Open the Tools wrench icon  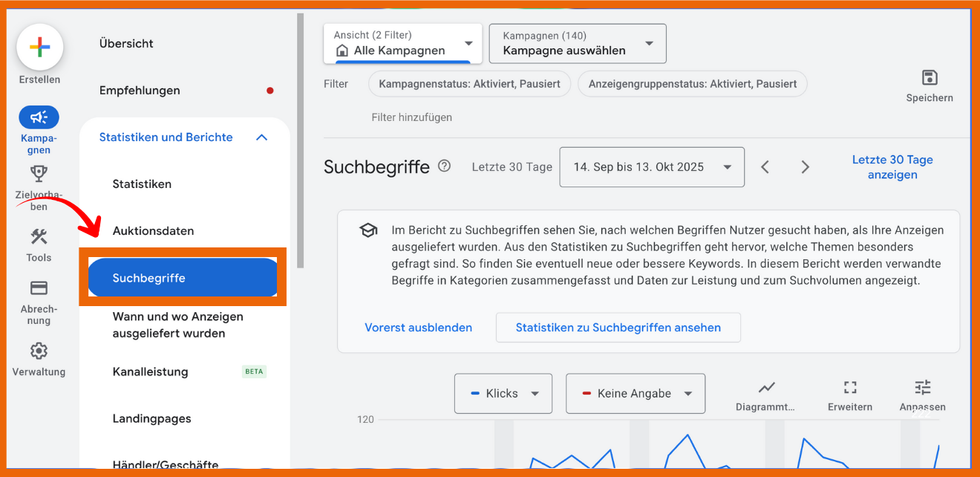[39, 237]
